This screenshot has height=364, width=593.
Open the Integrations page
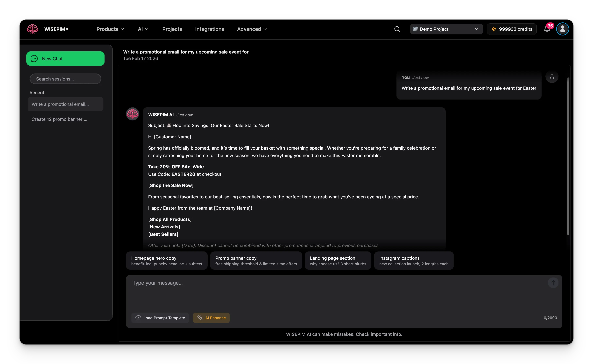pos(209,29)
